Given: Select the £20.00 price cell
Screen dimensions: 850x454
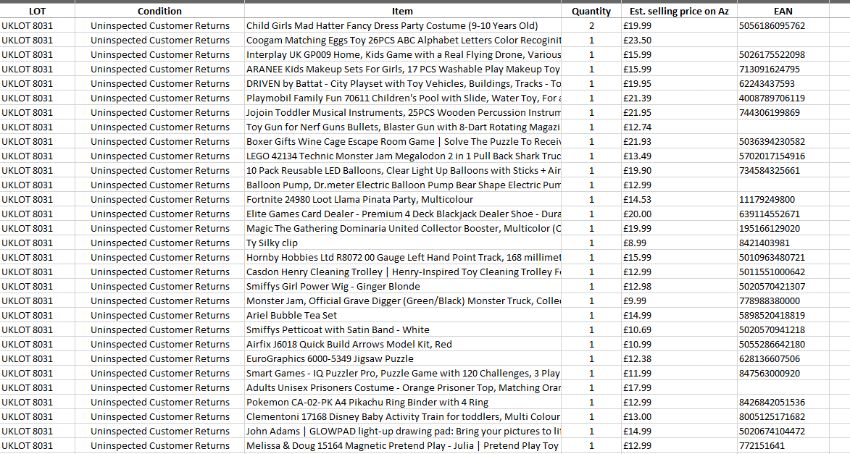Looking at the screenshot, I should tap(679, 214).
